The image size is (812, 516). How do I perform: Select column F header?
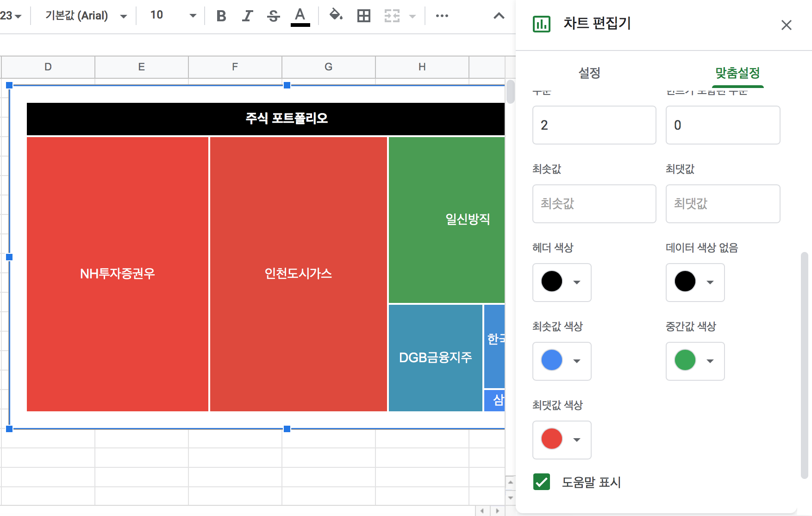point(235,67)
